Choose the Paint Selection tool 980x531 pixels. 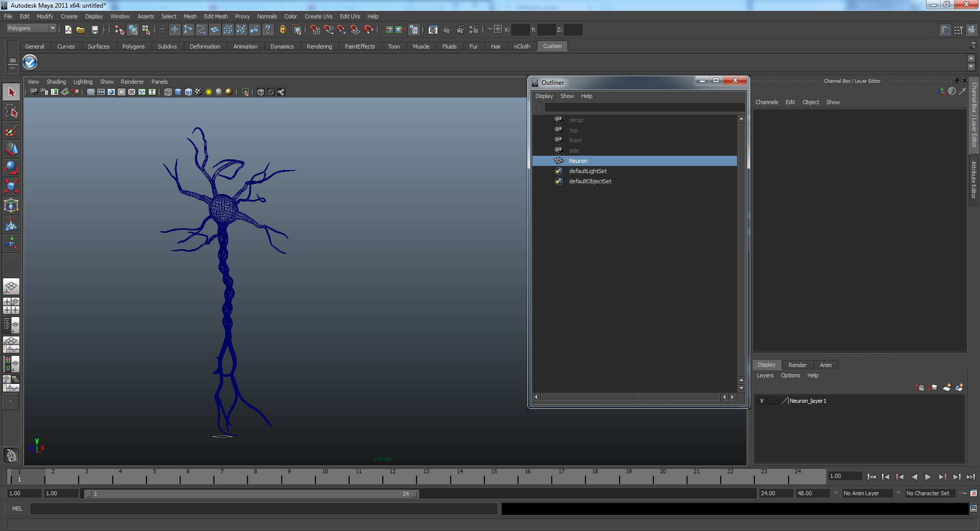point(11,130)
